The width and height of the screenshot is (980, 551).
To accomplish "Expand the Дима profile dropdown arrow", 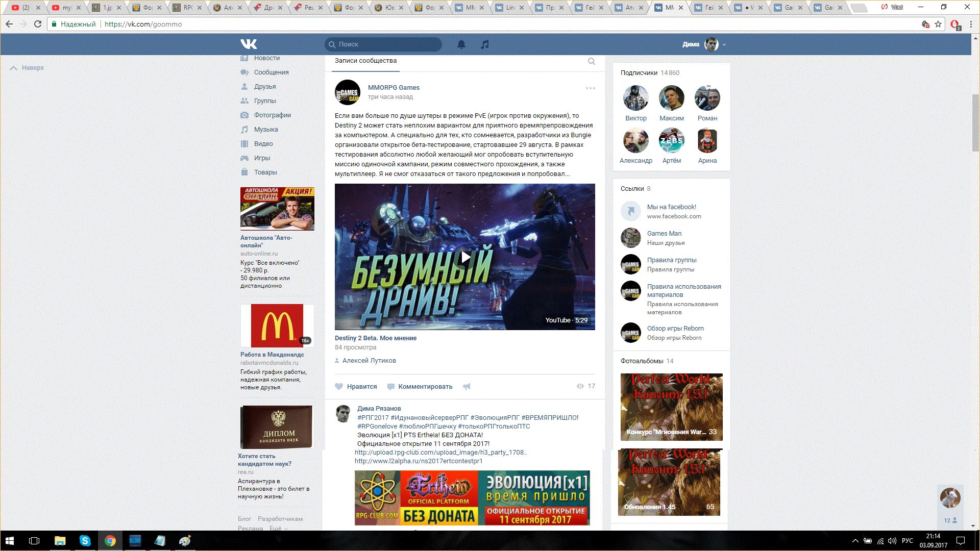I will tap(724, 45).
